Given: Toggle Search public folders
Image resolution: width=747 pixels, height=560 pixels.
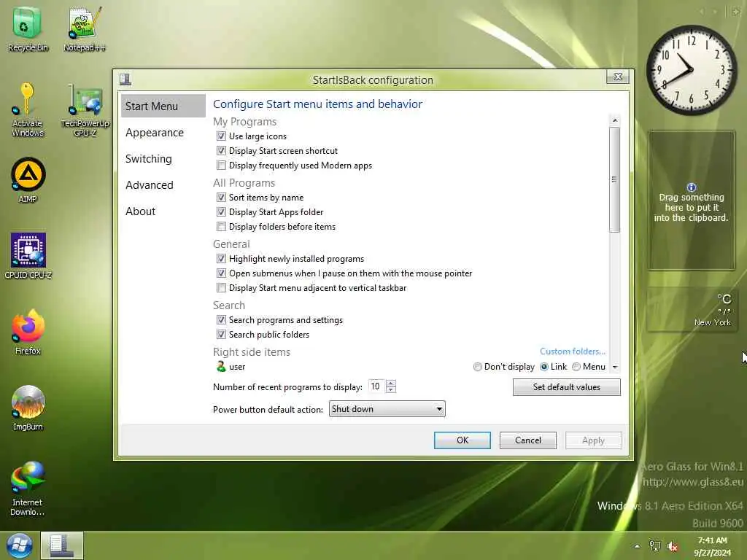Looking at the screenshot, I should pos(221,334).
